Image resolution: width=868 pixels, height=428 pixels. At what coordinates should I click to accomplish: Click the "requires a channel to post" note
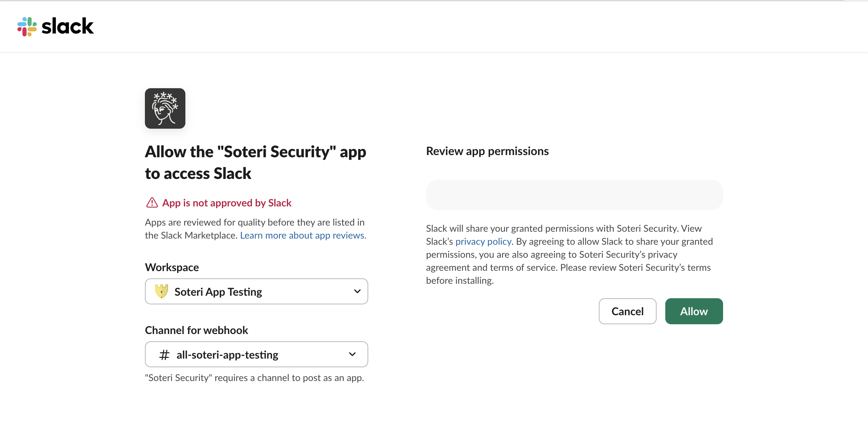click(x=254, y=378)
